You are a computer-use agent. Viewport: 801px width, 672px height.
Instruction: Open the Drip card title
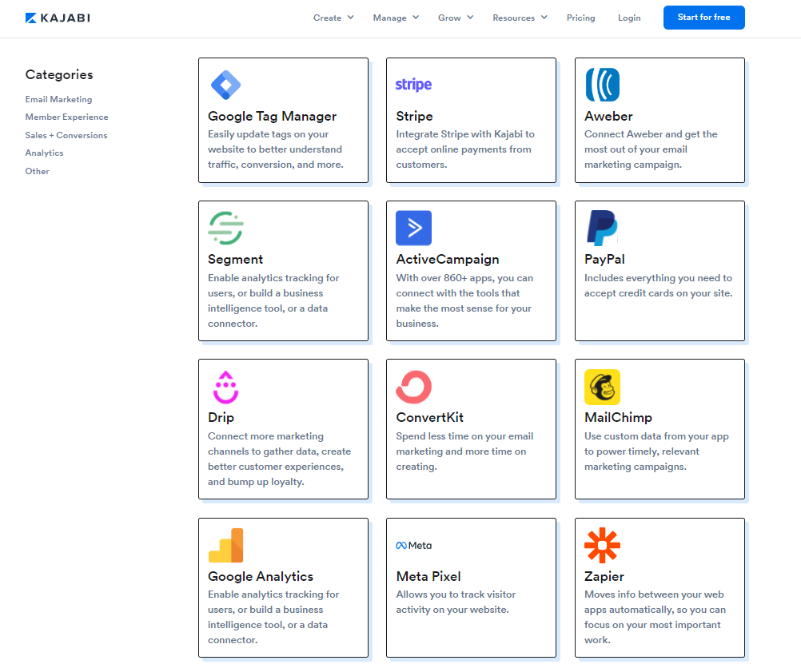click(x=221, y=418)
